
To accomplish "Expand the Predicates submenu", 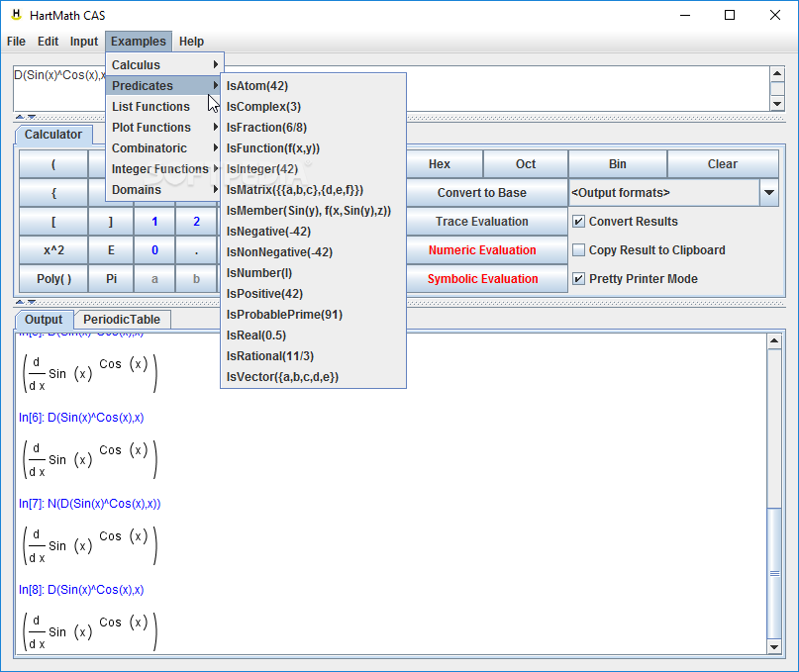I will [164, 85].
